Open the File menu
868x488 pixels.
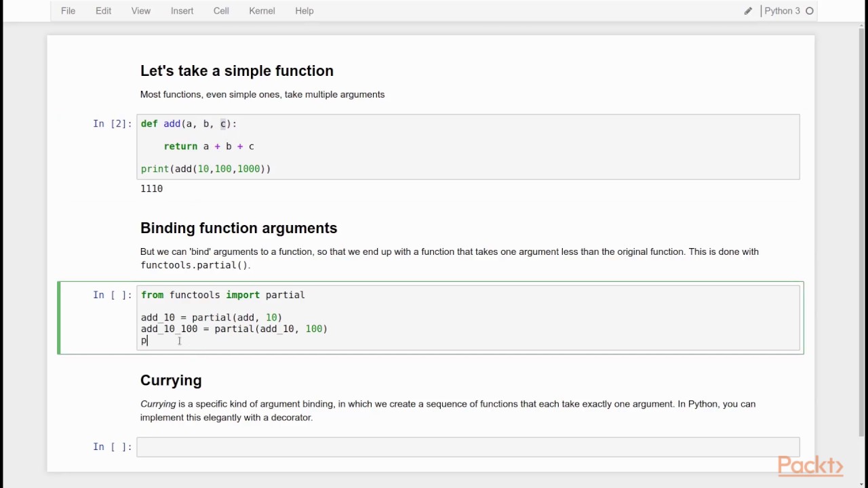tap(68, 11)
